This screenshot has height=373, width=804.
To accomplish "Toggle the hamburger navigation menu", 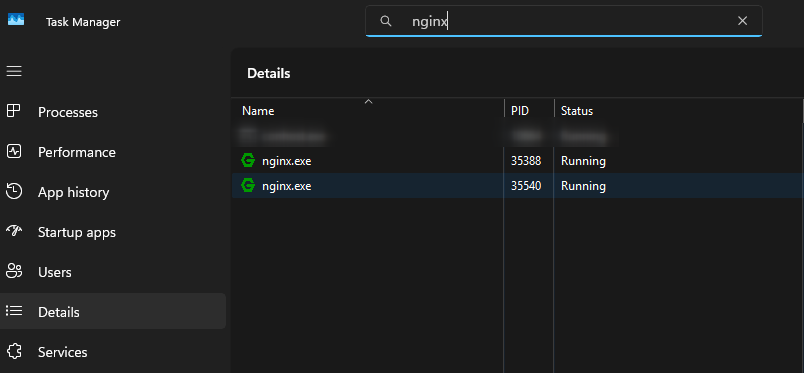I will click(x=14, y=71).
